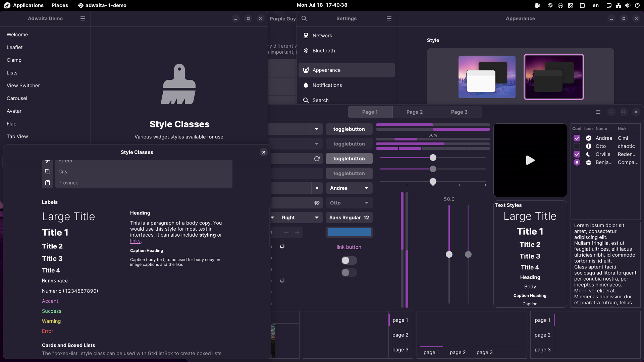The image size is (644, 362).
Task: Open the Sans Regular 12 font dropdown
Action: click(x=348, y=218)
